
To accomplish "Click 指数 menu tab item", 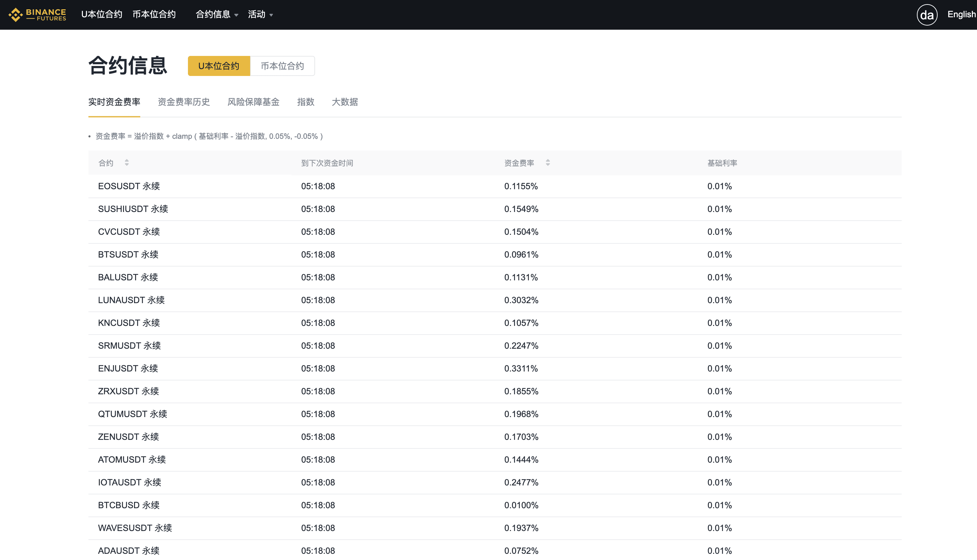I will click(x=305, y=103).
